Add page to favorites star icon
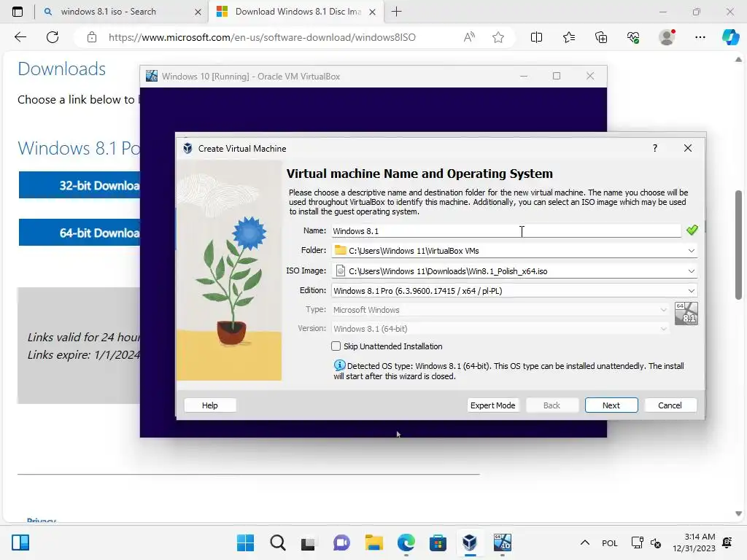This screenshot has height=560, width=747. (498, 37)
